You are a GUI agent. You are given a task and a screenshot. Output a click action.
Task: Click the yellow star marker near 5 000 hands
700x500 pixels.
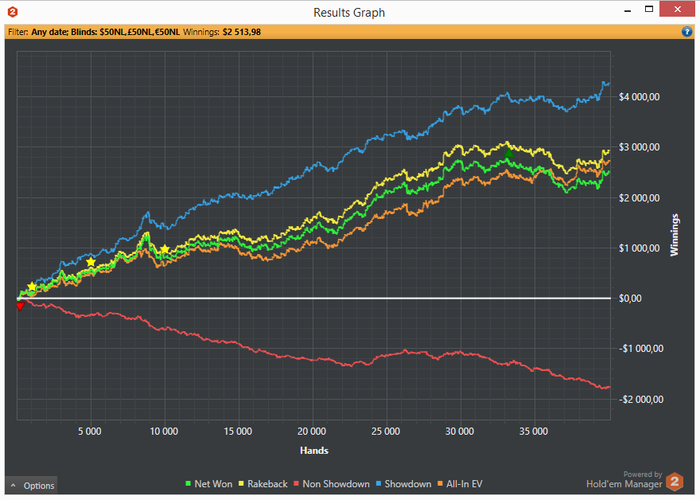91,262
